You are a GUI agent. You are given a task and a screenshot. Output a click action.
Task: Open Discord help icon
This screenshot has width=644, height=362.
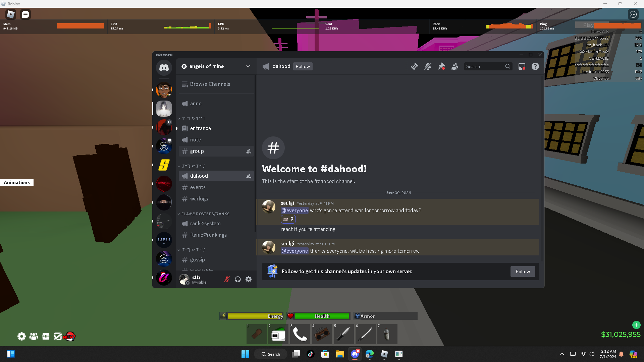(x=535, y=66)
